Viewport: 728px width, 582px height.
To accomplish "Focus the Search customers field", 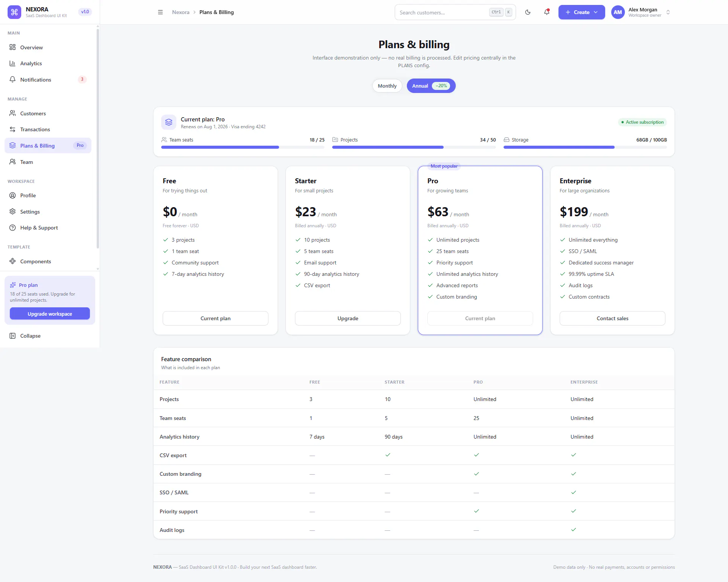I will click(455, 12).
